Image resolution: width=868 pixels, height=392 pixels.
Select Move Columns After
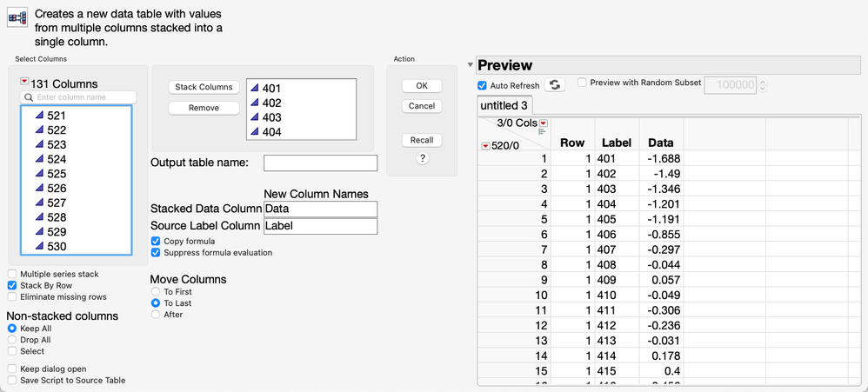156,315
